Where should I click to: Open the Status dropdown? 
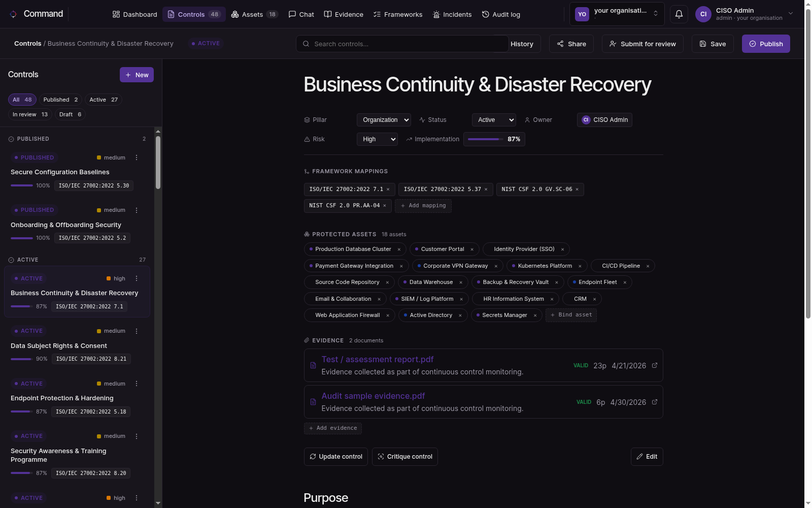tap(494, 120)
